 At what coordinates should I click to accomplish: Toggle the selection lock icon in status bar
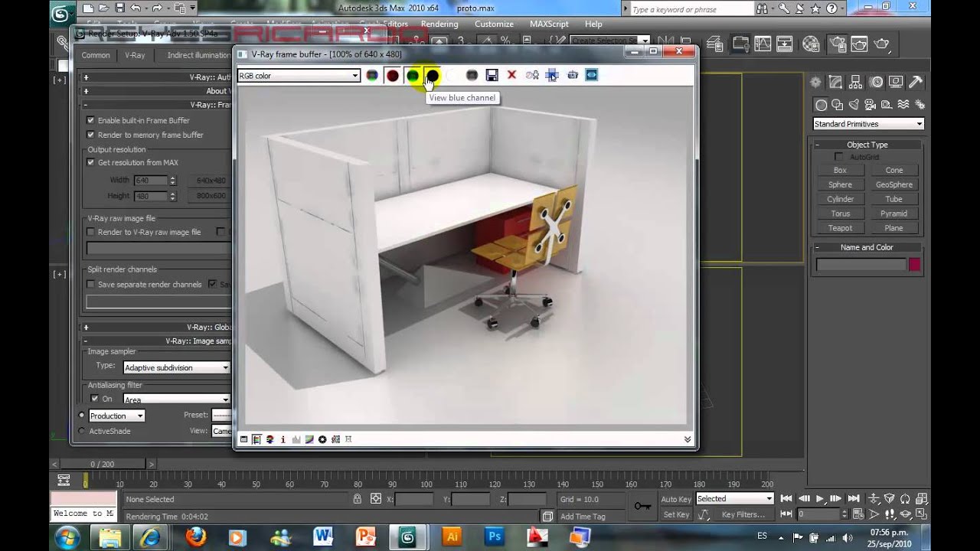tap(357, 499)
